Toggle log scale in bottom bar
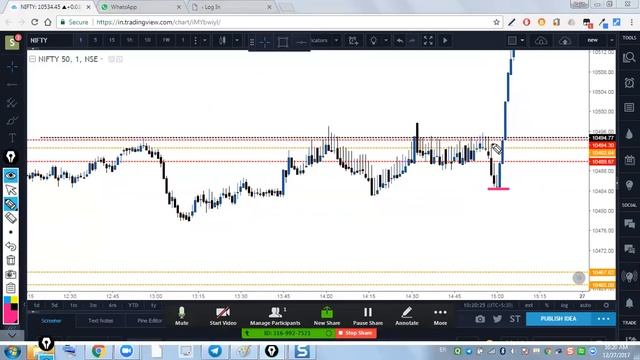640x360 pixels. pyautogui.click(x=564, y=305)
